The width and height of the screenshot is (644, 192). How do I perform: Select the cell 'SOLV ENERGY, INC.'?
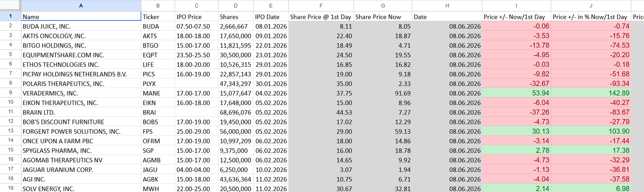click(81, 188)
